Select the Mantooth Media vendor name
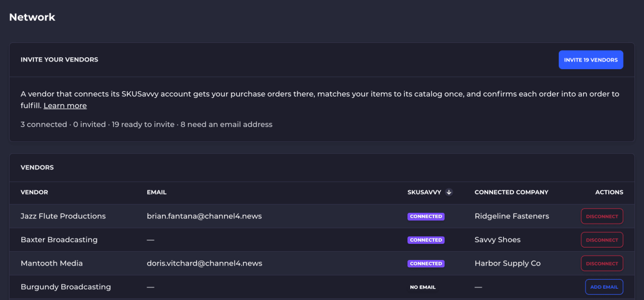This screenshot has height=300, width=644. coord(51,263)
